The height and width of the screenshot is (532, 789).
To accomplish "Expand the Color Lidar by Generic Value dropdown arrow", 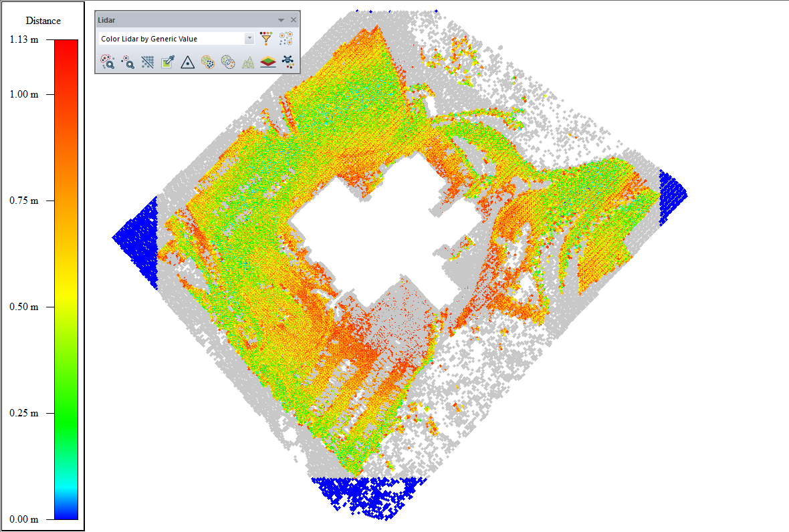I will [x=250, y=39].
